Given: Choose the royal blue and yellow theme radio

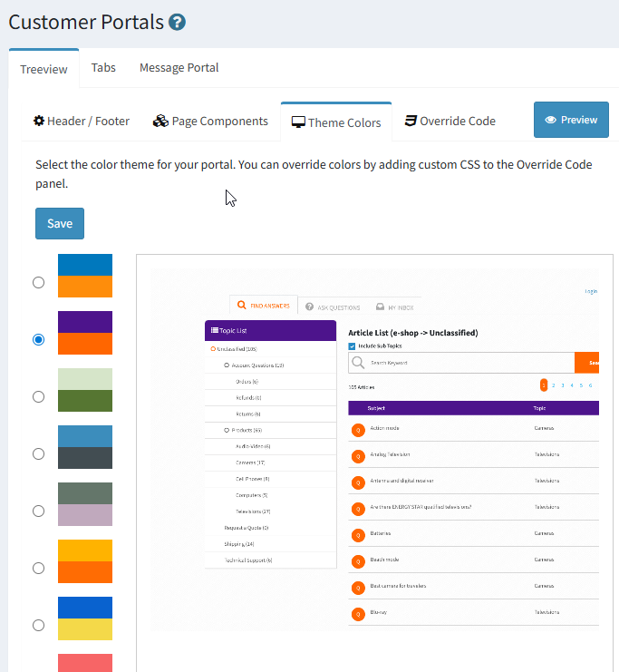Looking at the screenshot, I should pyautogui.click(x=39, y=625).
